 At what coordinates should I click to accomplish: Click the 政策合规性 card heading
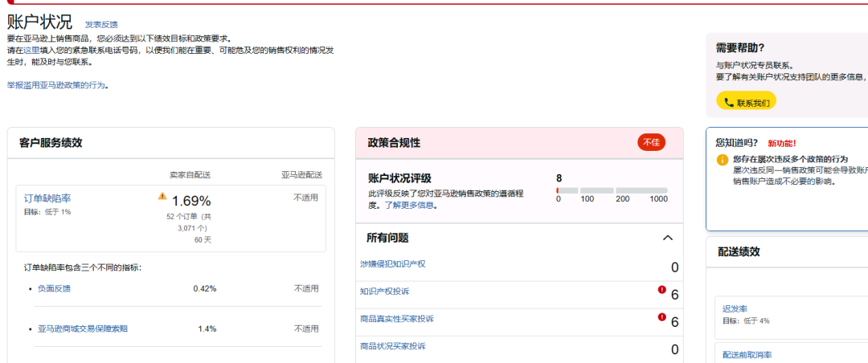pos(394,143)
